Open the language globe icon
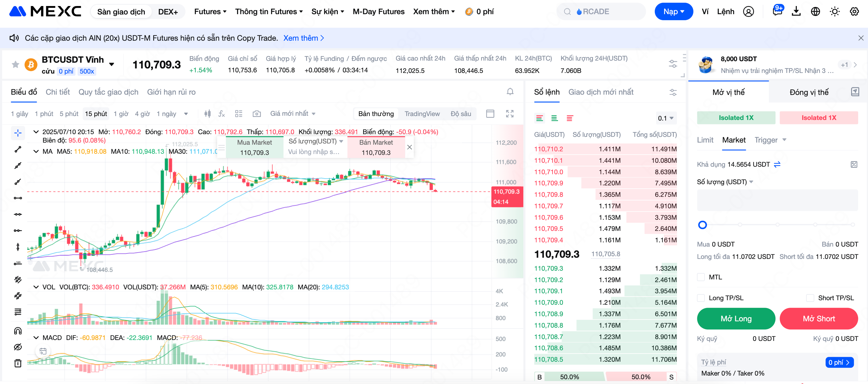This screenshot has width=868, height=384. pyautogui.click(x=816, y=12)
